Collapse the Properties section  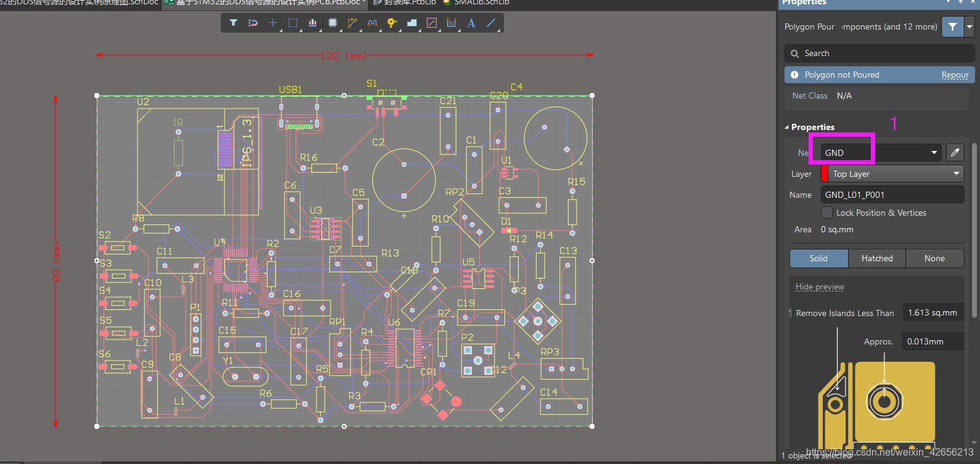pos(786,127)
